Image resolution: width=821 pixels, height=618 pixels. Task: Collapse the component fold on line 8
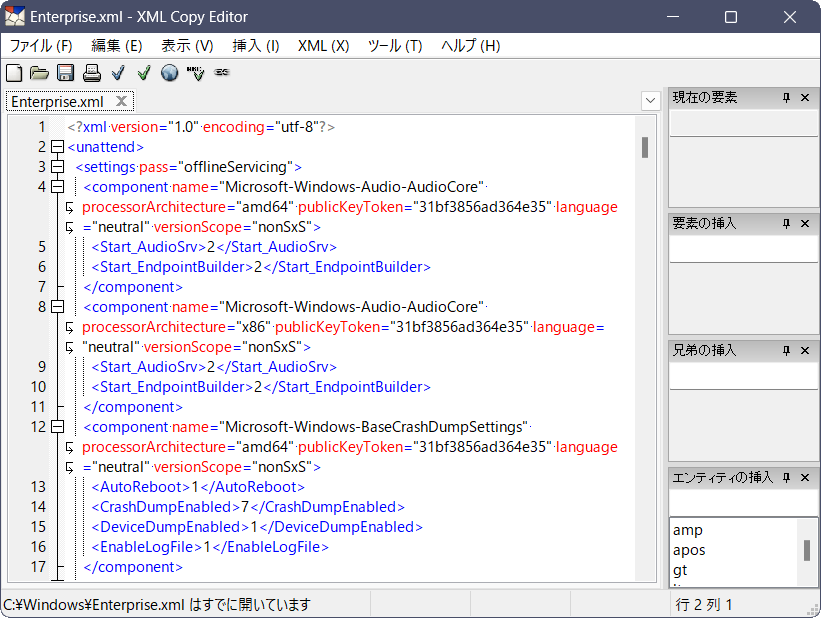[58, 306]
